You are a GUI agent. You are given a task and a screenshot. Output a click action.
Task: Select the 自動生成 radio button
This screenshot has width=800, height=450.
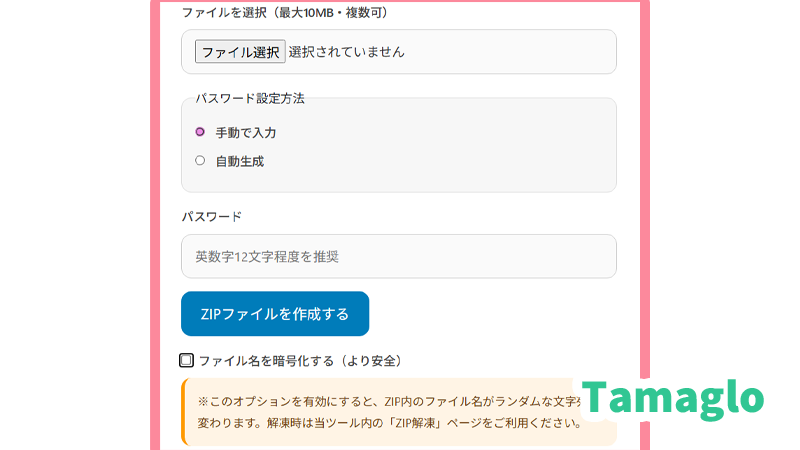pyautogui.click(x=200, y=160)
